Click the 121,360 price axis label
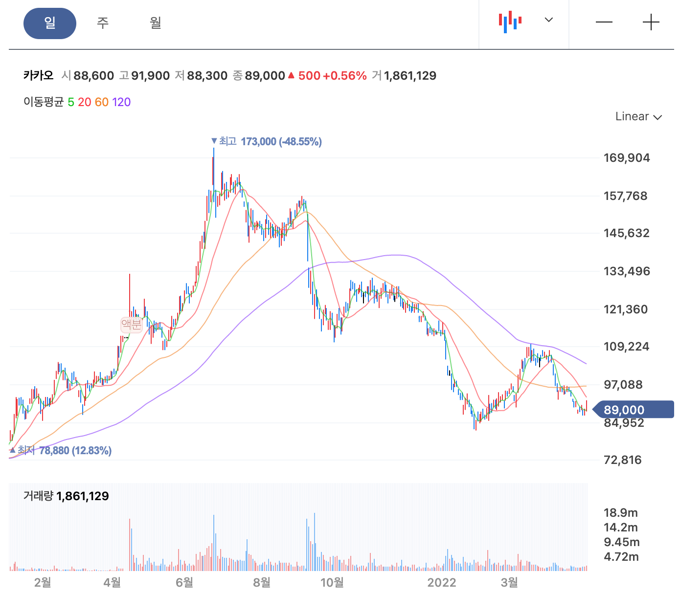The height and width of the screenshot is (616, 680). coord(626,309)
